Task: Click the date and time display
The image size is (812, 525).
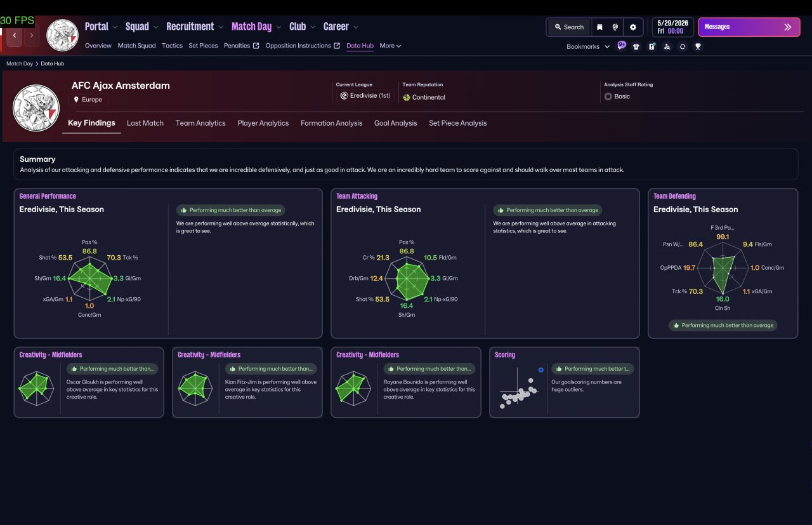Action: coord(672,27)
